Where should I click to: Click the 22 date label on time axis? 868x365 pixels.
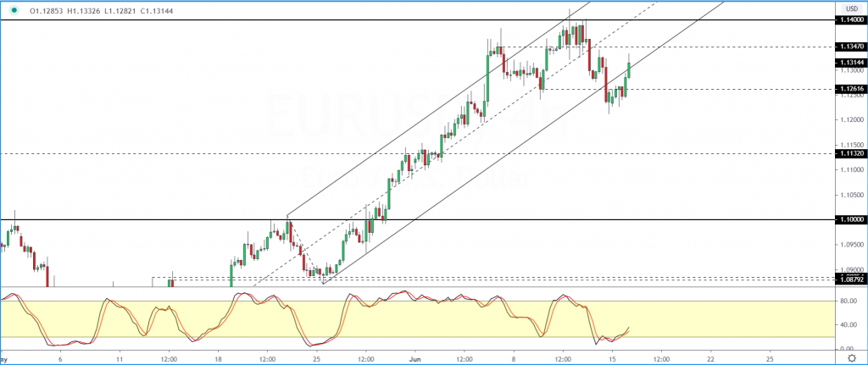click(710, 357)
